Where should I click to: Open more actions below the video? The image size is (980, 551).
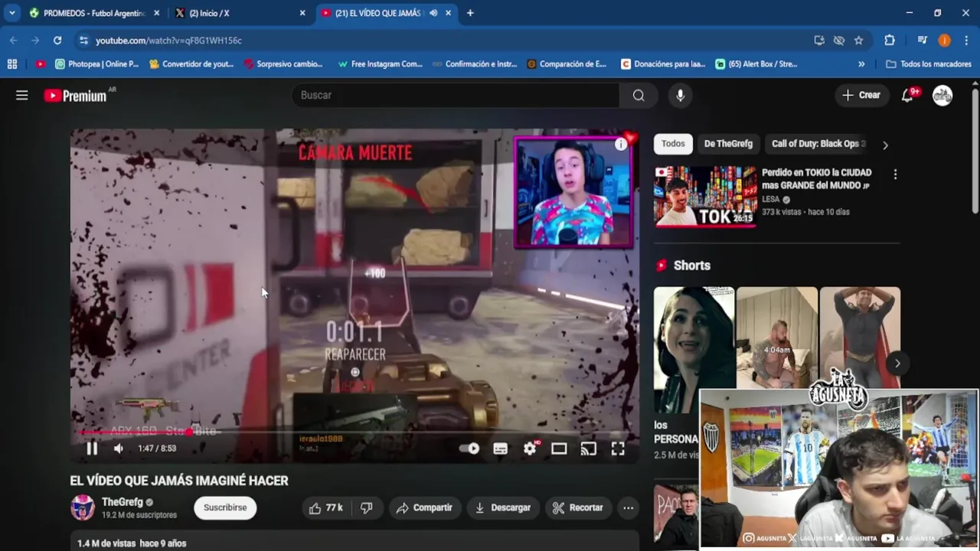[628, 507]
